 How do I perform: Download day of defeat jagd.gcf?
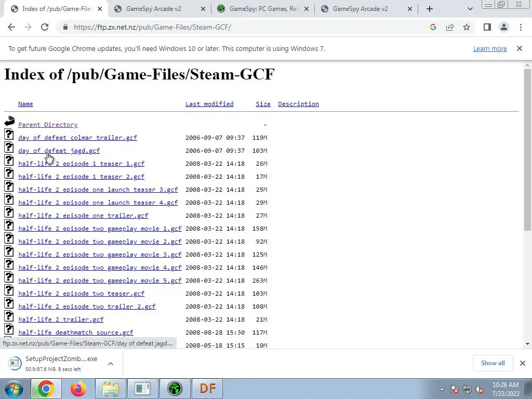click(x=59, y=151)
